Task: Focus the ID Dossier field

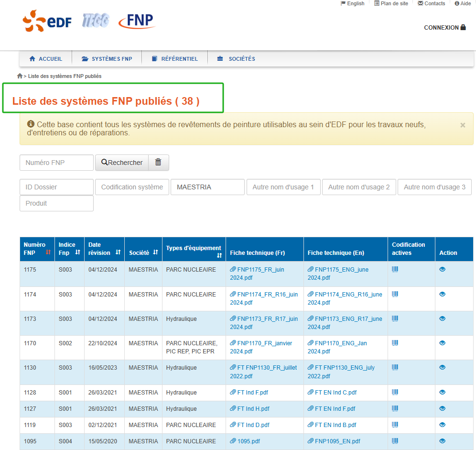Action: pyautogui.click(x=56, y=187)
